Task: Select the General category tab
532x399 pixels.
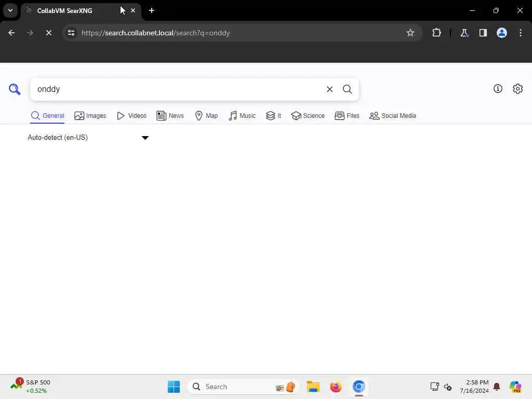Action: [47, 116]
